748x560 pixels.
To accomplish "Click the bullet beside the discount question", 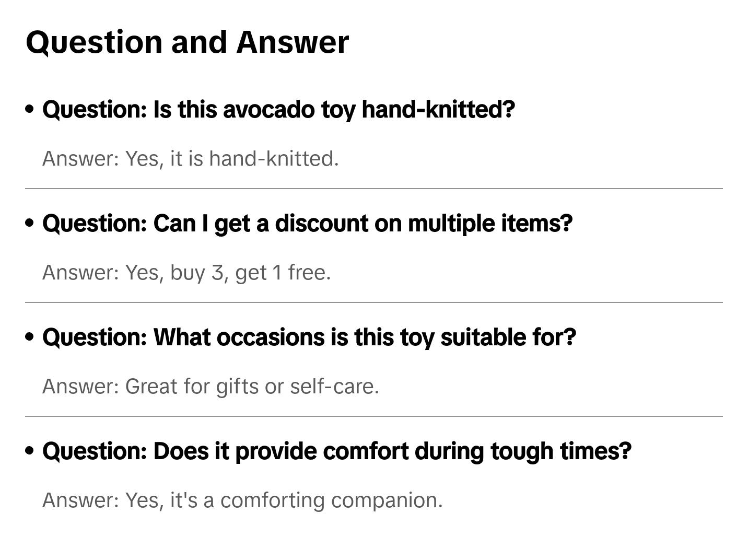I will (30, 223).
